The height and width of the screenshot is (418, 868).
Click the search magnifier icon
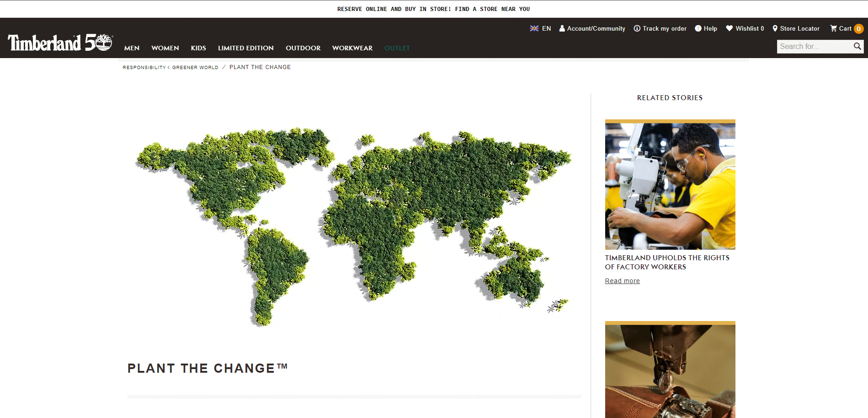[x=857, y=46]
